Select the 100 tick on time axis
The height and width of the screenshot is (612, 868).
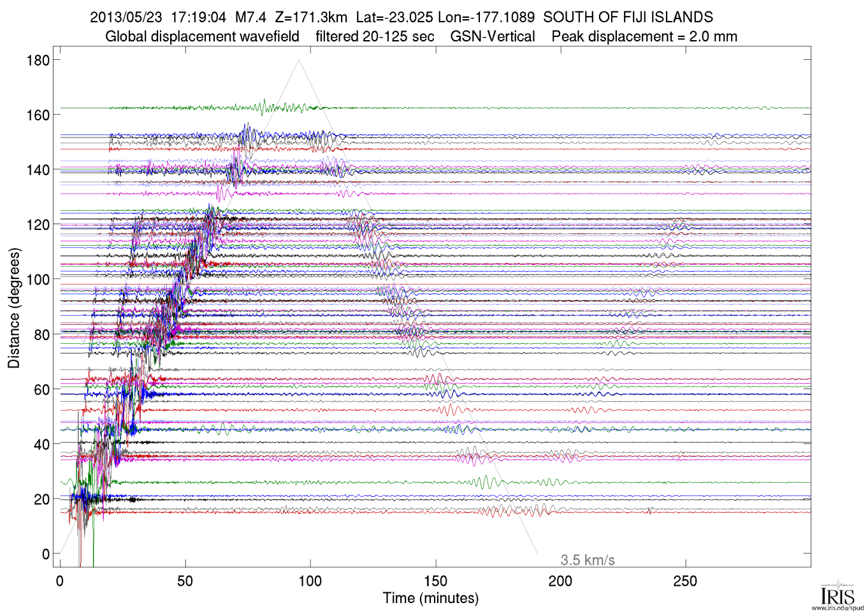click(310, 581)
